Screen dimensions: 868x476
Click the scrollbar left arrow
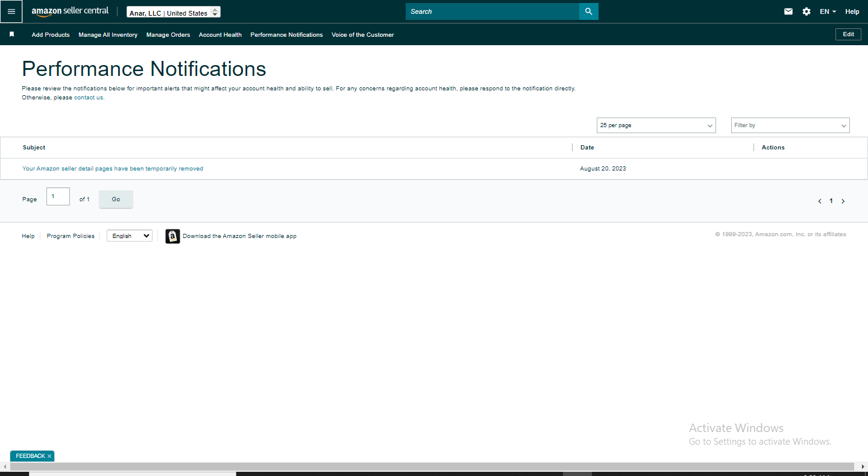coord(5,466)
